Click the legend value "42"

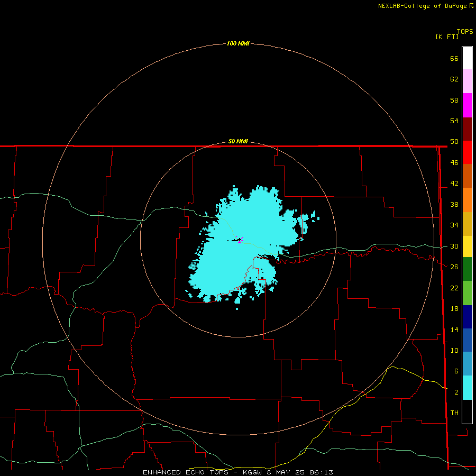pos(454,184)
